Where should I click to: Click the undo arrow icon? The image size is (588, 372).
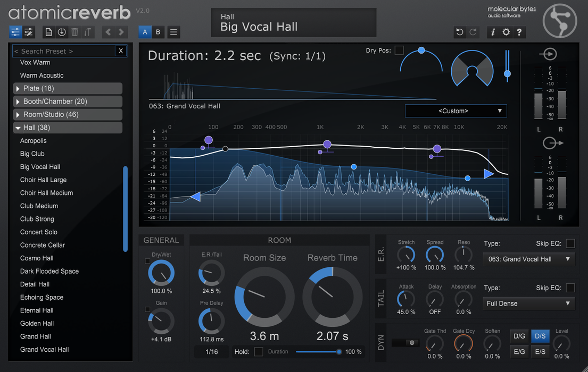(460, 32)
